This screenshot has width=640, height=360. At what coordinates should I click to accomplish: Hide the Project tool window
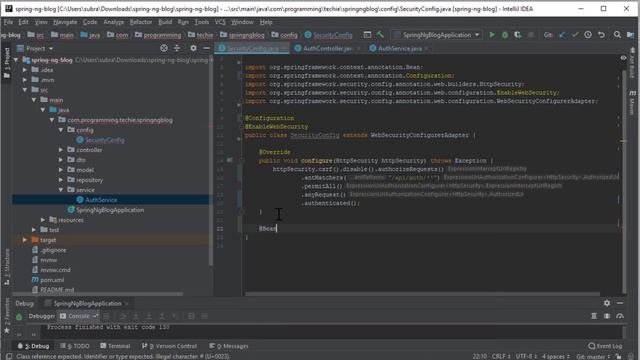point(206,48)
